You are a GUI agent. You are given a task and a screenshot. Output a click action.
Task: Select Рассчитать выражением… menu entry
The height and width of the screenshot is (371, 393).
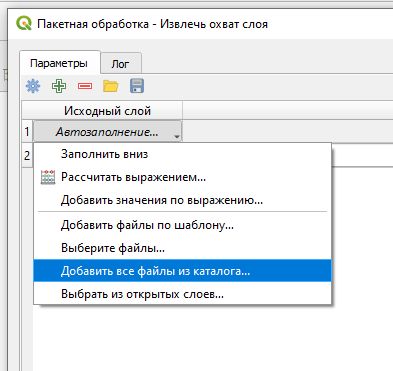pyautogui.click(x=182, y=177)
